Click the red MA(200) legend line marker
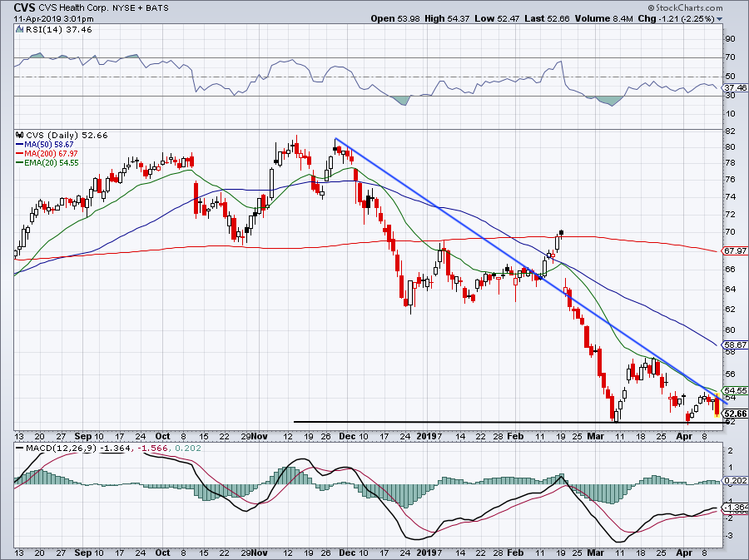The width and height of the screenshot is (749, 560). 20,154
